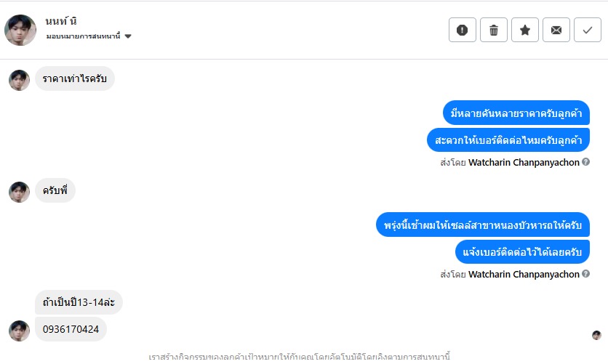Click the help icon beside second Watcharin Chanpanyachon

pyautogui.click(x=586, y=274)
